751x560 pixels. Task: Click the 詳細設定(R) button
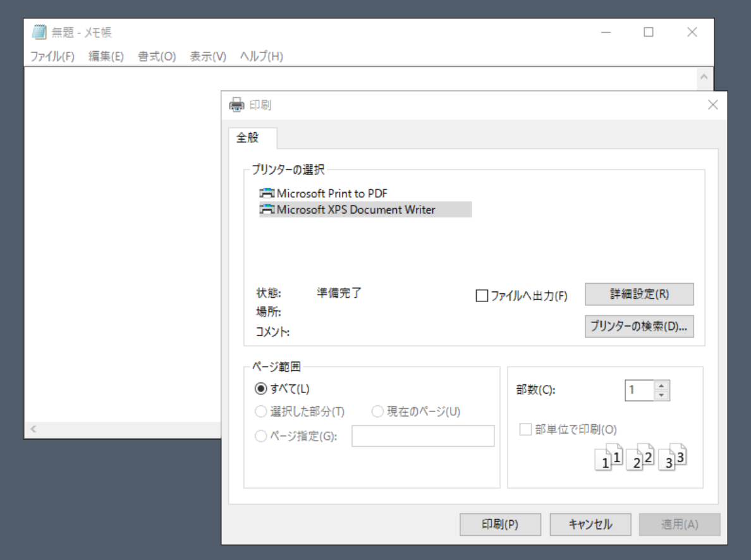click(x=639, y=295)
